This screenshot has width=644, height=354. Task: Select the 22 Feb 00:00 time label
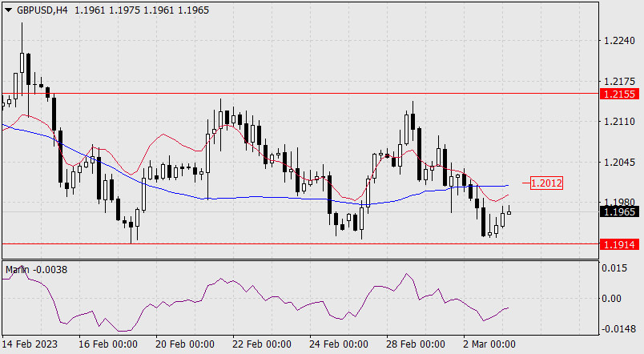click(x=261, y=344)
